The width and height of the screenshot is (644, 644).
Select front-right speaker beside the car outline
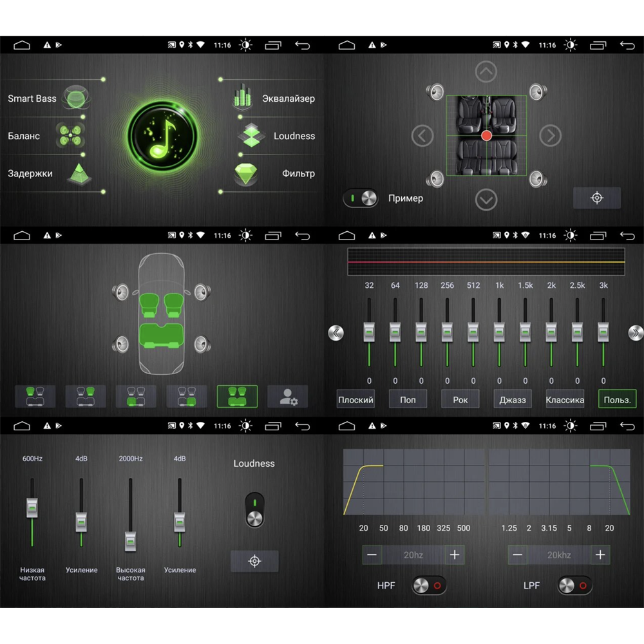pos(202,292)
